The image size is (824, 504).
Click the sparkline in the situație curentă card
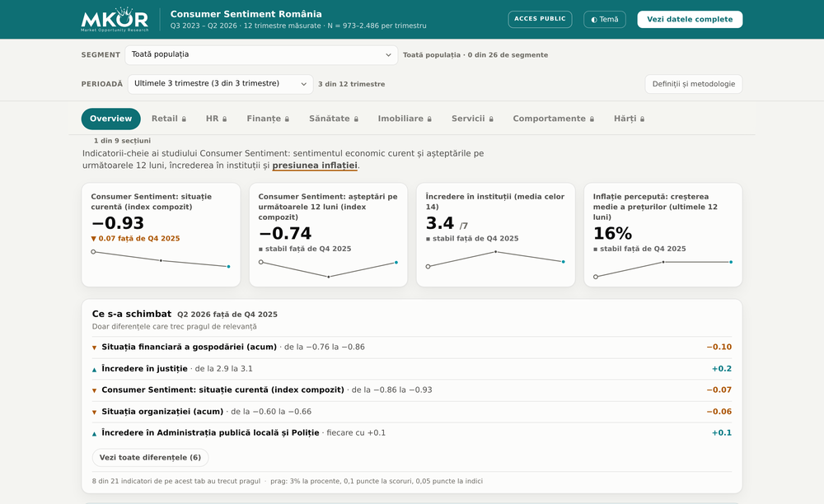click(x=161, y=259)
